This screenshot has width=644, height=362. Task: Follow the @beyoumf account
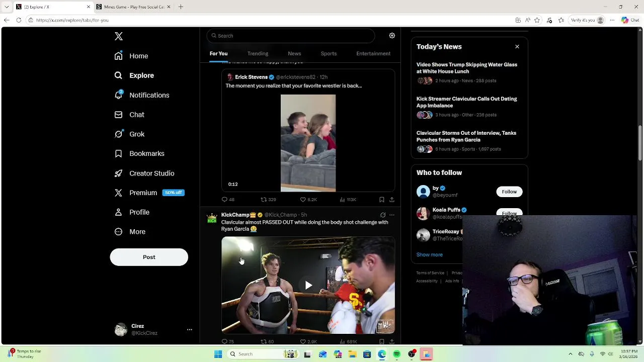509,192
